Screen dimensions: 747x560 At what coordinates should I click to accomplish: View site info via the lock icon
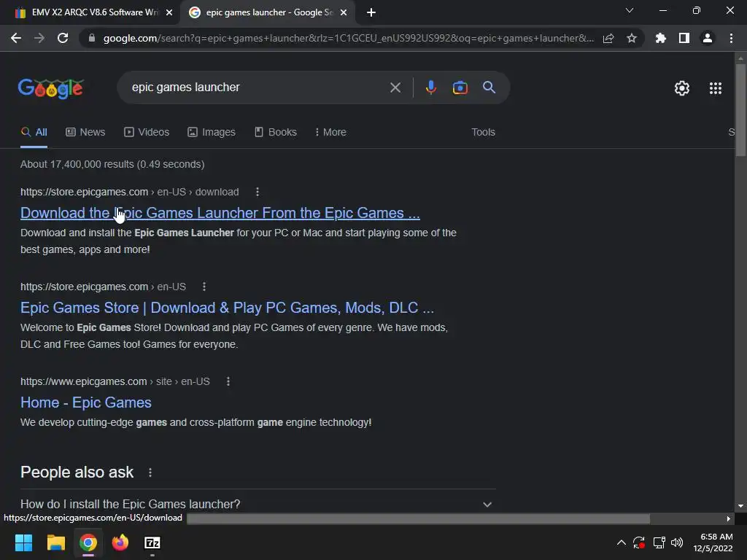pos(92,38)
